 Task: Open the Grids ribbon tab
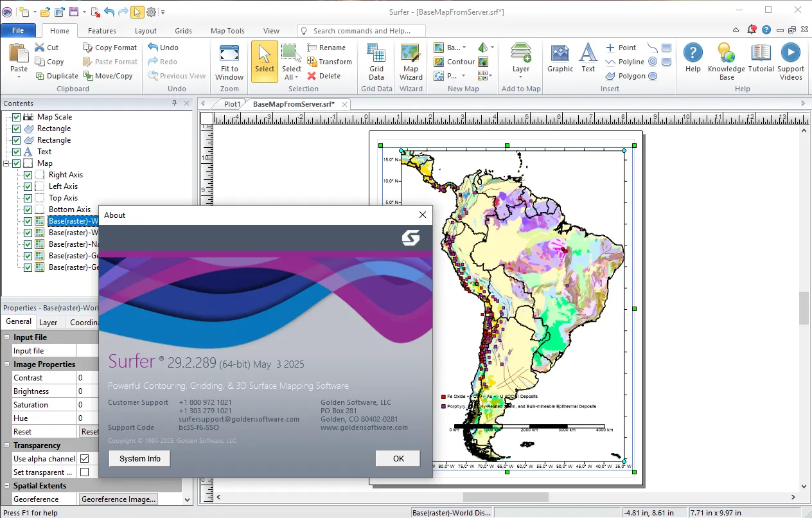coord(183,31)
